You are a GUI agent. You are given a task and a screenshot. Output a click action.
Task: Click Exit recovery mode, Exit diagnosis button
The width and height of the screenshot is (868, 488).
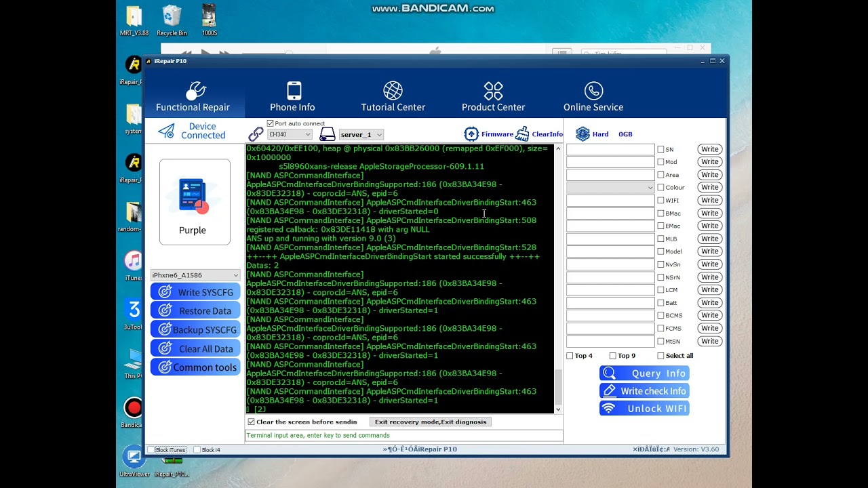click(x=431, y=422)
